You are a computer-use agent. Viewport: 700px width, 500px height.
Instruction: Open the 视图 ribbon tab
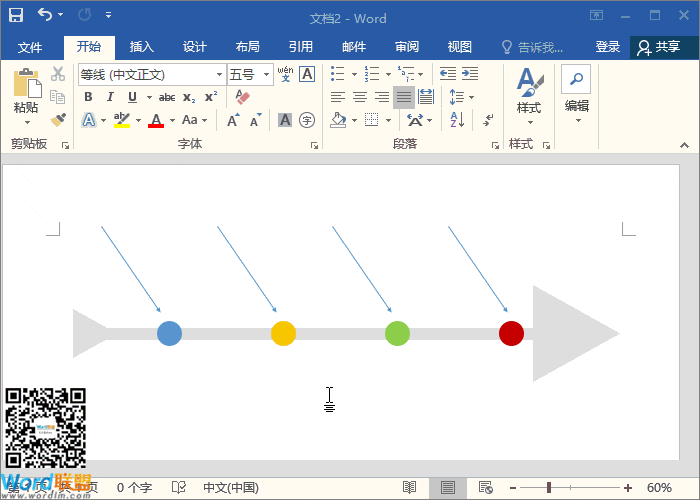point(460,47)
